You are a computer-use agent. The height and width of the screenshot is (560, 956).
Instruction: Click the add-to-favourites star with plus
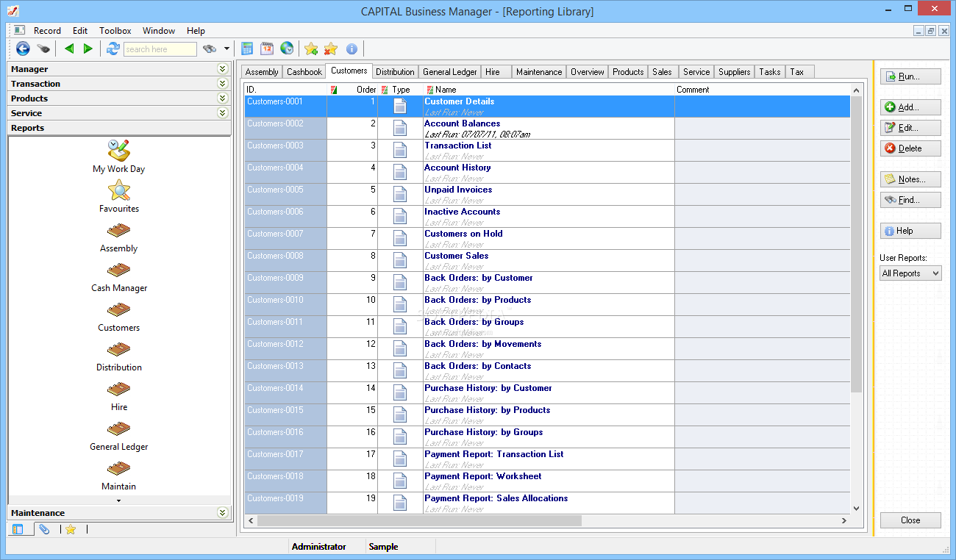point(311,49)
